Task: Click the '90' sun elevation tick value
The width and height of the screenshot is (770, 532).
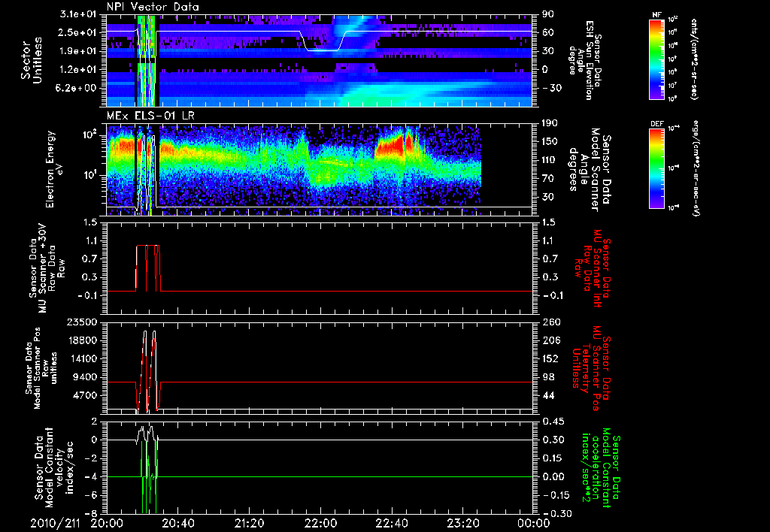Action: click(x=548, y=14)
